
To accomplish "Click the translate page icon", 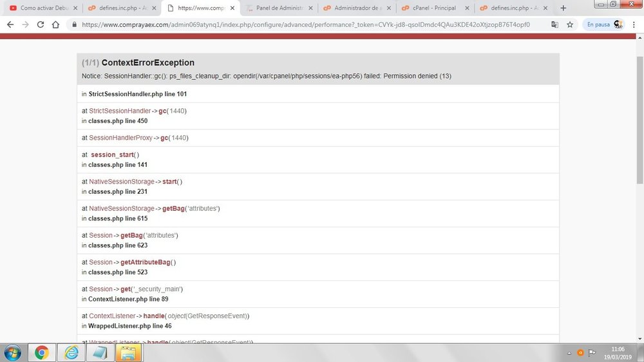I will coord(555,24).
